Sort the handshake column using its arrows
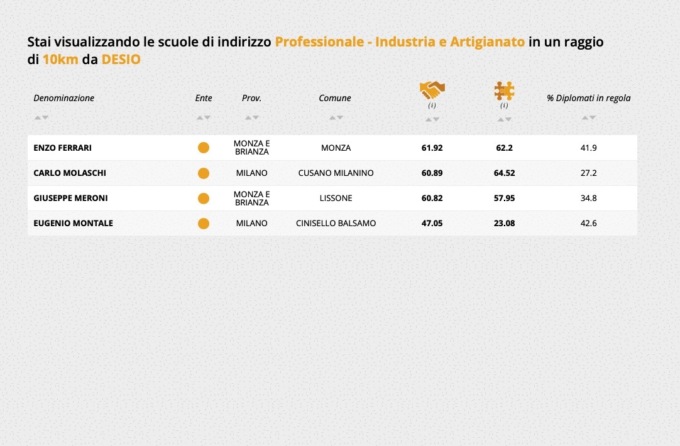This screenshot has width=680, height=446. 432,119
